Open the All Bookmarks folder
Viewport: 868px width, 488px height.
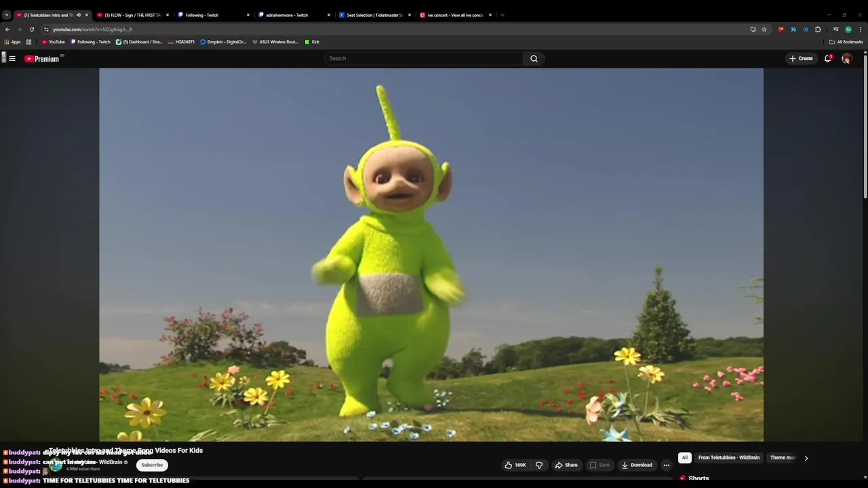coord(846,42)
